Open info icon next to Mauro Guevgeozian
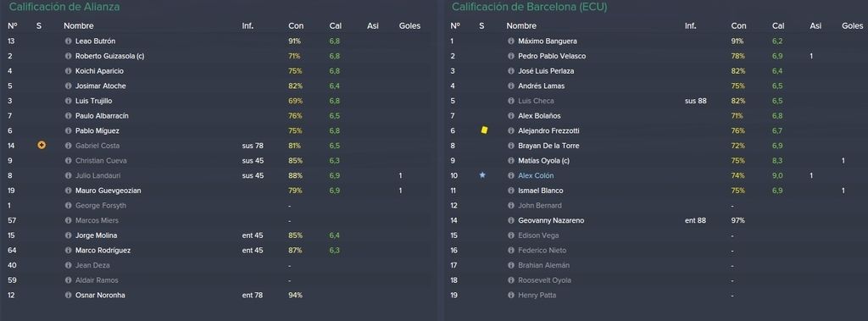This screenshot has height=321, width=868. [68, 191]
